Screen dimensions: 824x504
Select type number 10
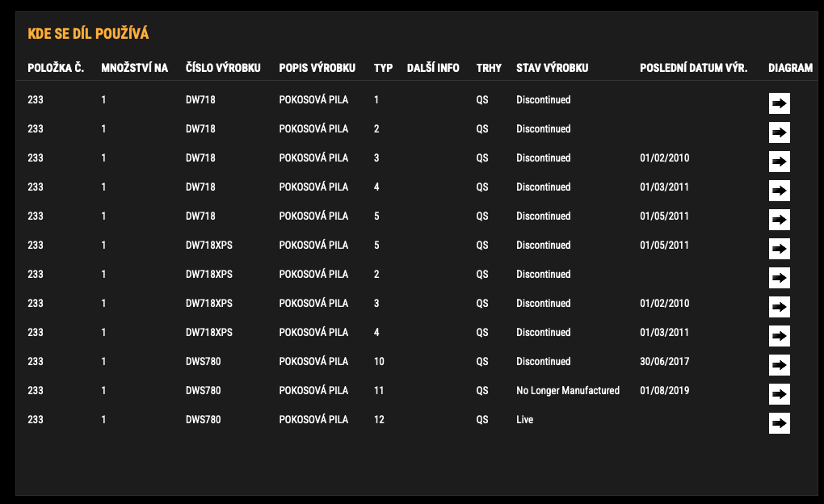tap(379, 362)
